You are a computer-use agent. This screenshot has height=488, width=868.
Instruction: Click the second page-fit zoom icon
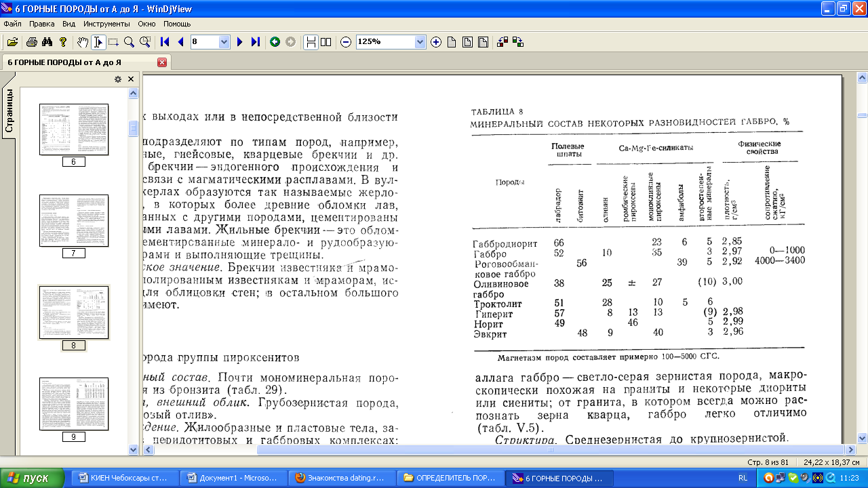[467, 42]
